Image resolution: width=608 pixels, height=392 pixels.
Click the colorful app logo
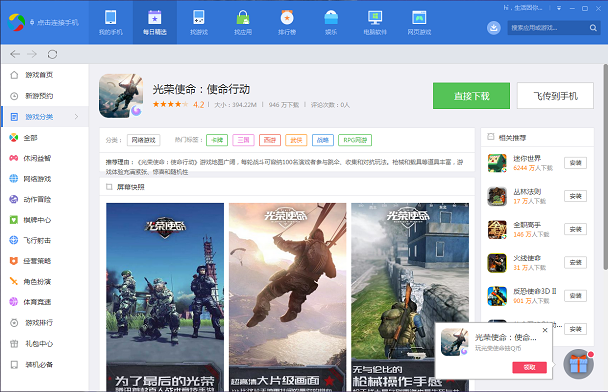click(16, 22)
